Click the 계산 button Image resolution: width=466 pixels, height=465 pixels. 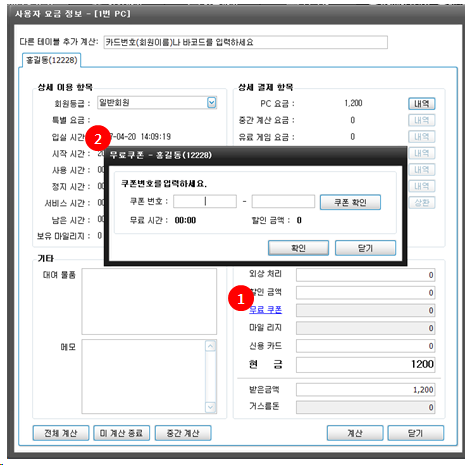coord(355,433)
